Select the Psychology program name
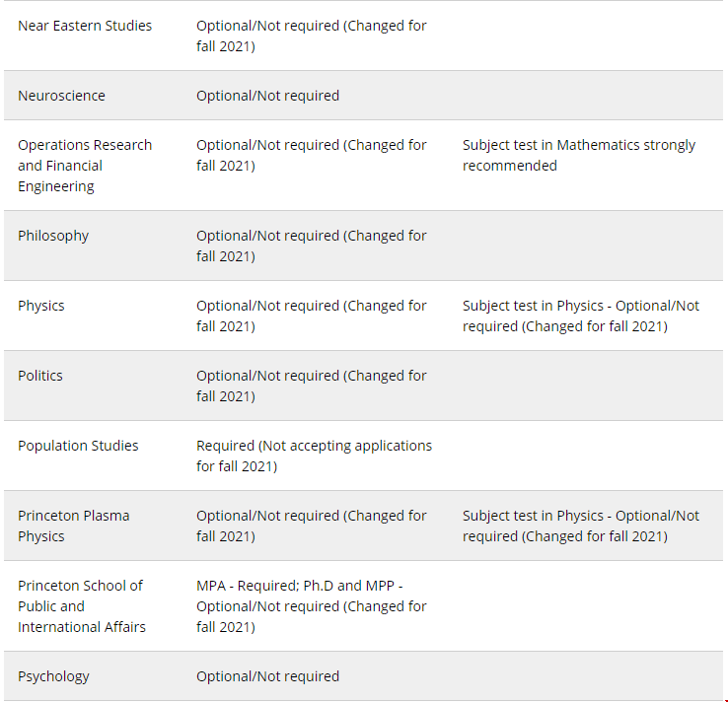728x702 pixels. click(x=53, y=676)
